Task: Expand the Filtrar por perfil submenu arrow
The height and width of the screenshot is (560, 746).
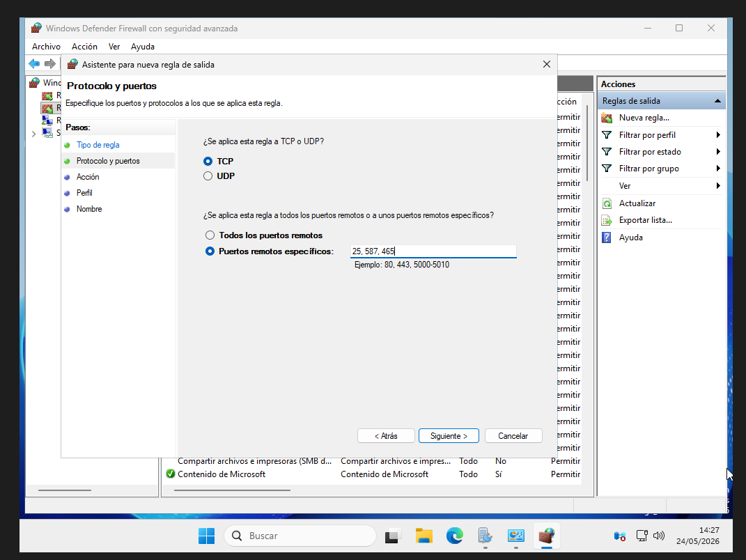Action: pos(718,135)
